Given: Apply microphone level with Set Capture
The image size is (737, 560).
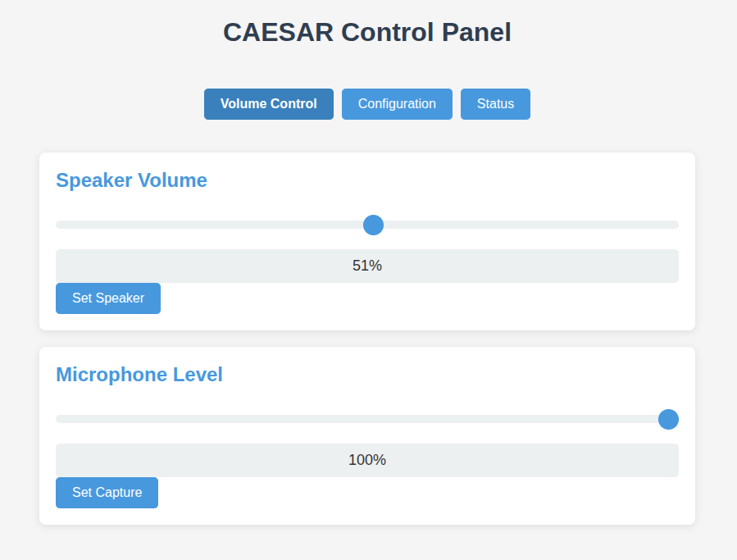Looking at the screenshot, I should click(107, 493).
